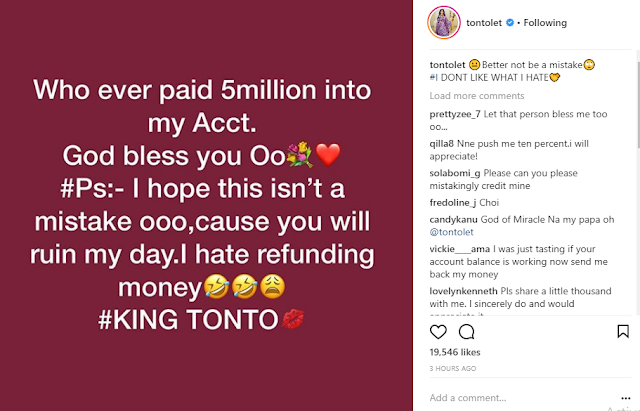Expand Load more comments
Screen dimensions: 640x411
click(477, 96)
